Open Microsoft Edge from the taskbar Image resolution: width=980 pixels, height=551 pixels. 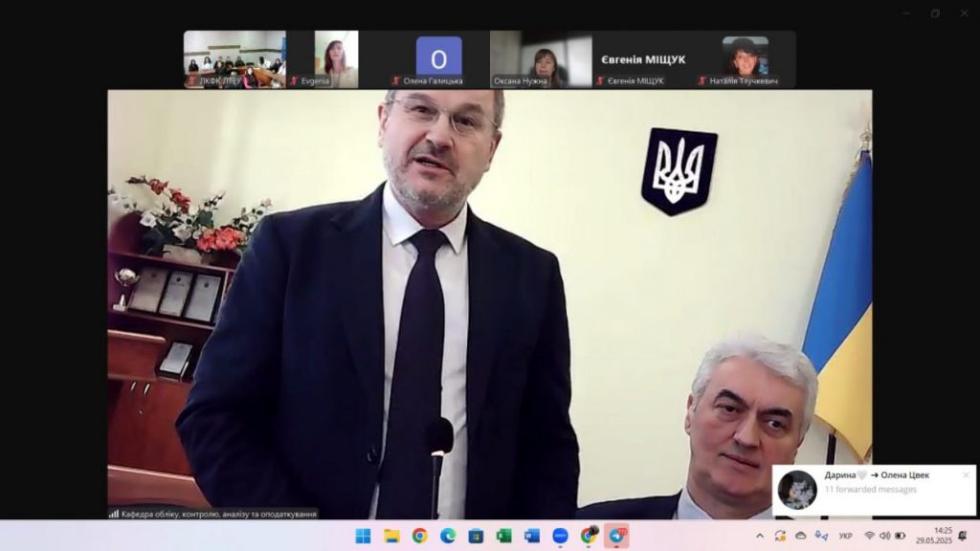click(x=448, y=536)
